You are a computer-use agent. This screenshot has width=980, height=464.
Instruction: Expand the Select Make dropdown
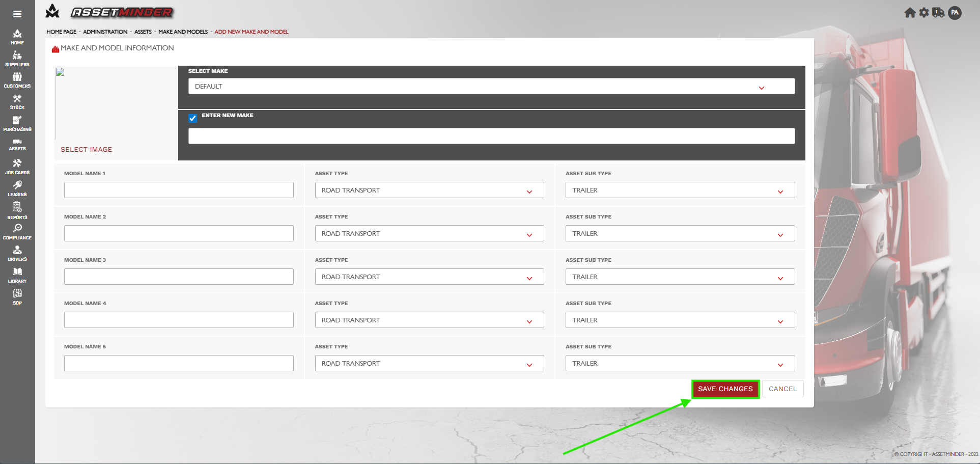[x=491, y=87]
